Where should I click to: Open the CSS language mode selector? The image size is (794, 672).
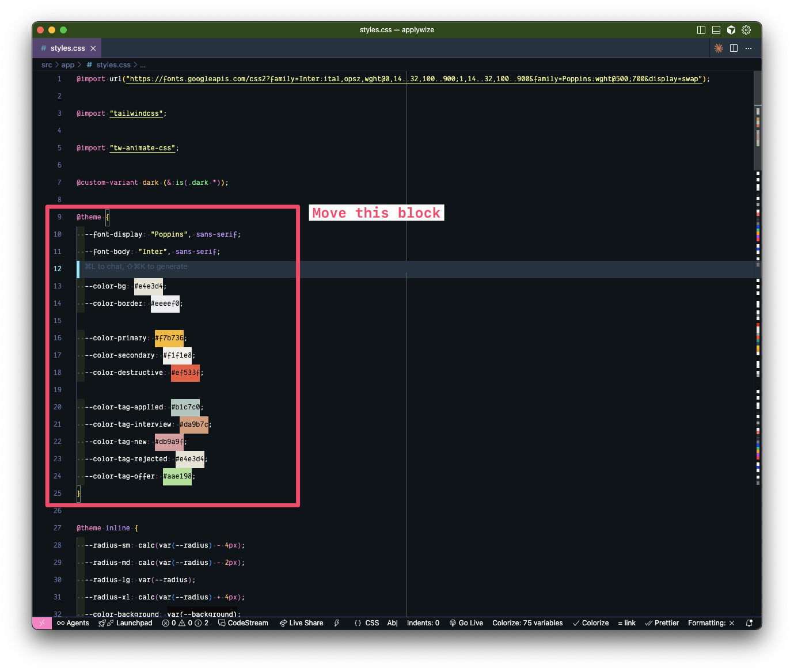[x=367, y=622]
